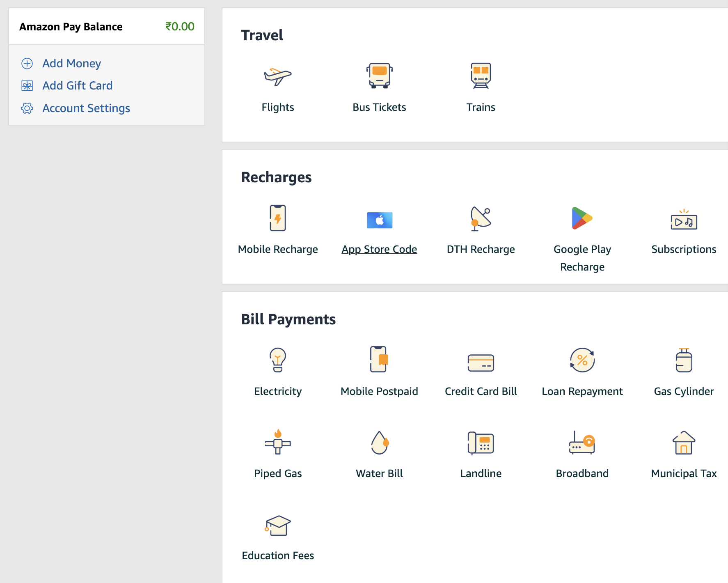Select the Credit Card Bill card icon
Screen dimensions: 728x583
481,363
